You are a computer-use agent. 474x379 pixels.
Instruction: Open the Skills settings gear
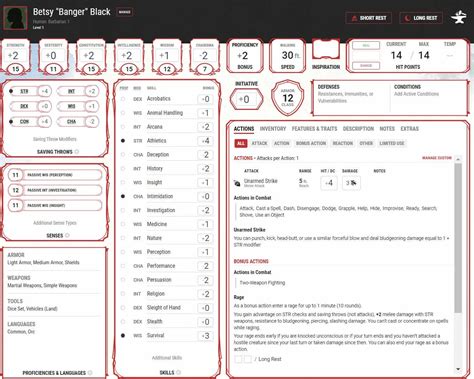[x=178, y=372]
